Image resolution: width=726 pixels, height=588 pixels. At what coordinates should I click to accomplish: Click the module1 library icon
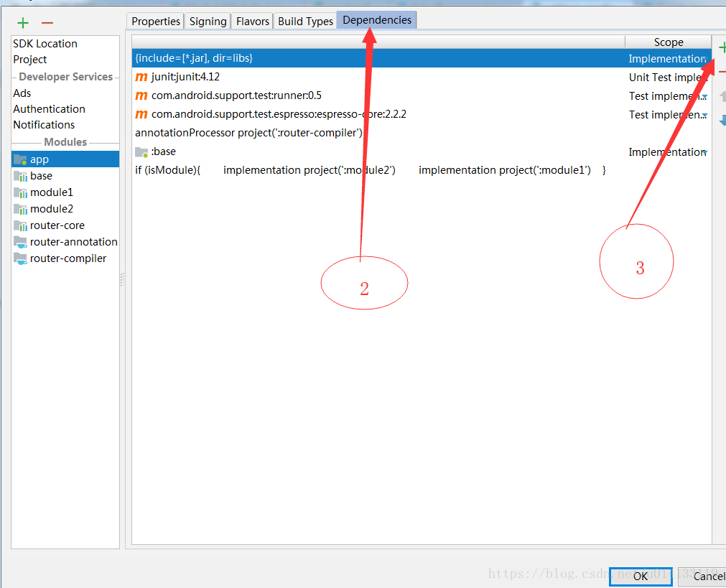pyautogui.click(x=20, y=192)
